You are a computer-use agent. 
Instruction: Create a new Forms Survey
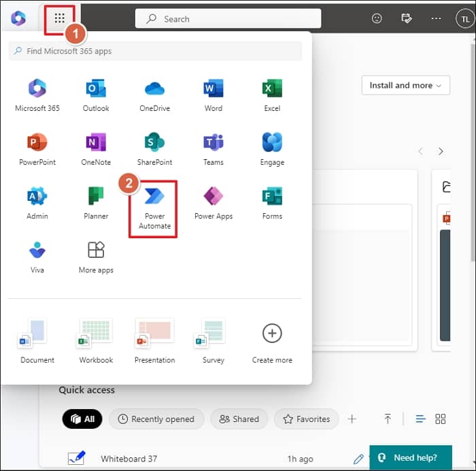[214, 341]
